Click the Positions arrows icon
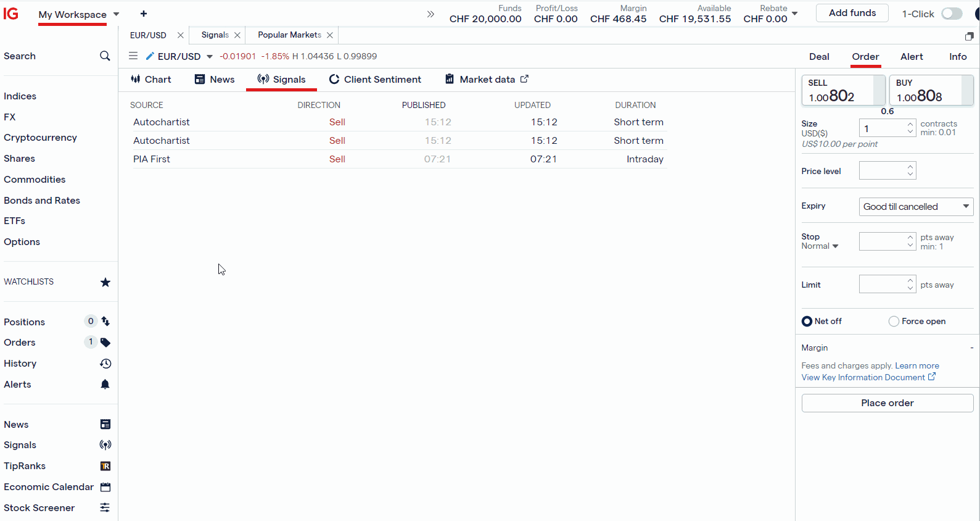Image resolution: width=980 pixels, height=521 pixels. pos(105,322)
